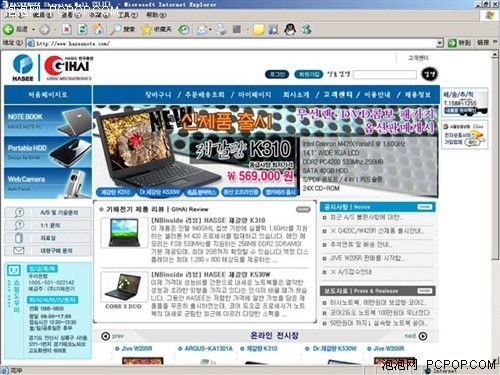The image size is (500, 375).
Task: Open the Back button history dropdown arrow
Action: click(x=33, y=30)
